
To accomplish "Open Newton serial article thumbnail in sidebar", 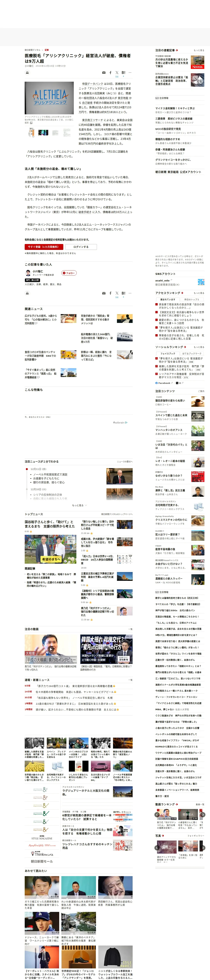I will tap(197, 62).
